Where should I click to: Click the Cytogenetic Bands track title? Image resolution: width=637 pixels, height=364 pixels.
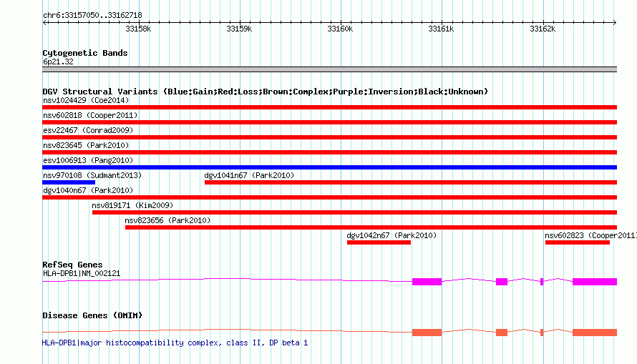[85, 53]
